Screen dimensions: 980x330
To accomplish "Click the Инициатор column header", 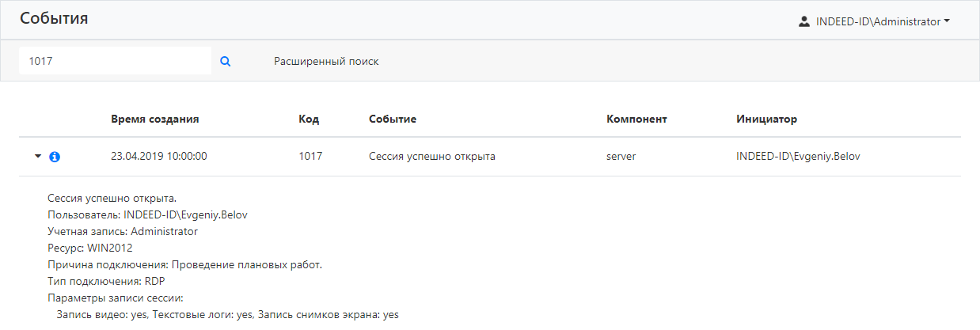I will [x=766, y=119].
